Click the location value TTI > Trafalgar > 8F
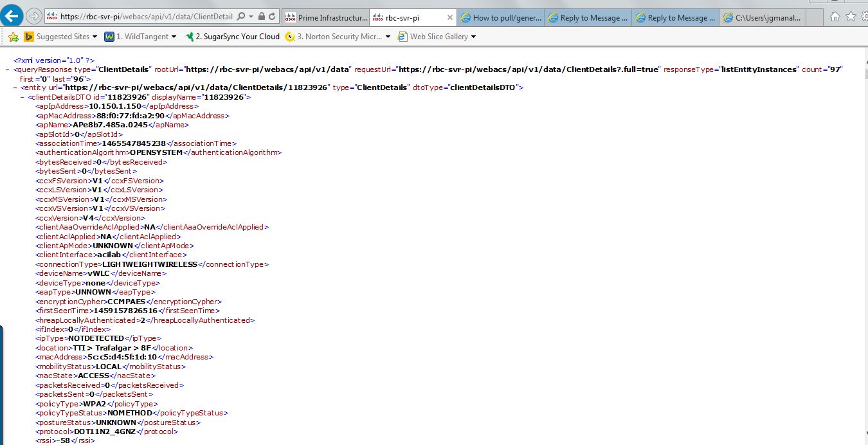 [x=111, y=348]
